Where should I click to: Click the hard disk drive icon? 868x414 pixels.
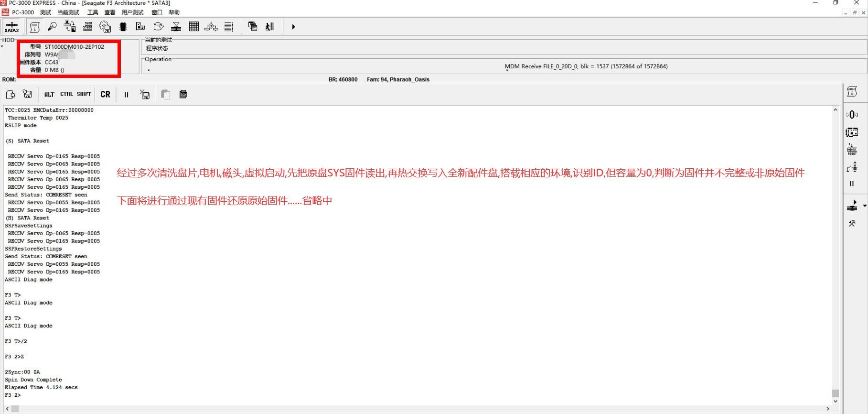click(159, 27)
